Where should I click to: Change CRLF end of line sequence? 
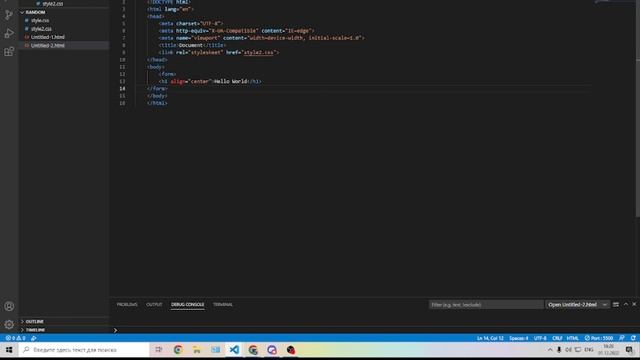(x=557, y=338)
